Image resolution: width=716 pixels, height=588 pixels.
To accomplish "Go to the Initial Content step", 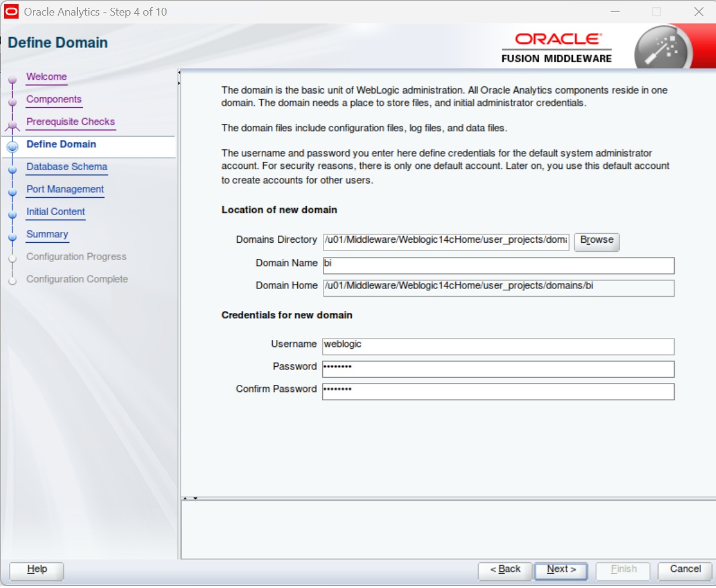I will 56,212.
